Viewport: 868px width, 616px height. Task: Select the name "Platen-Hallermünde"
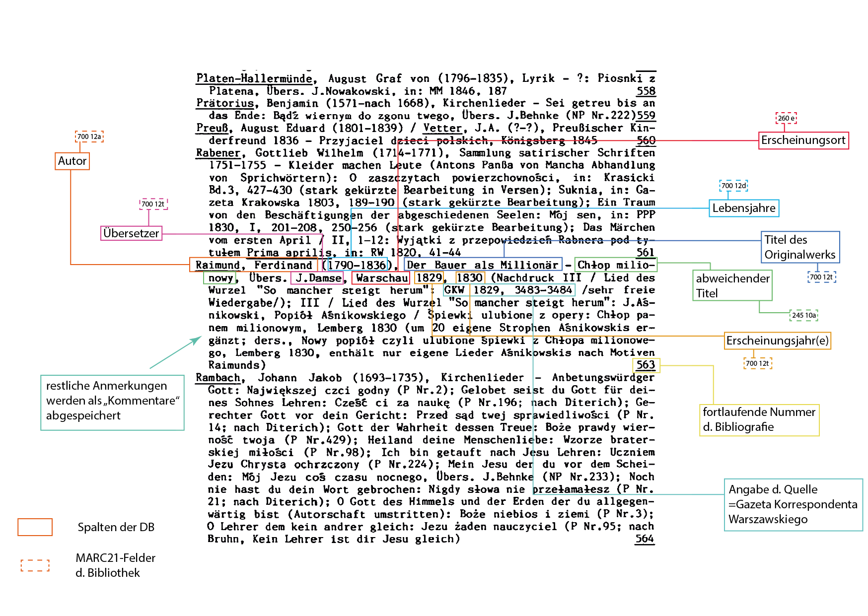[x=254, y=78]
